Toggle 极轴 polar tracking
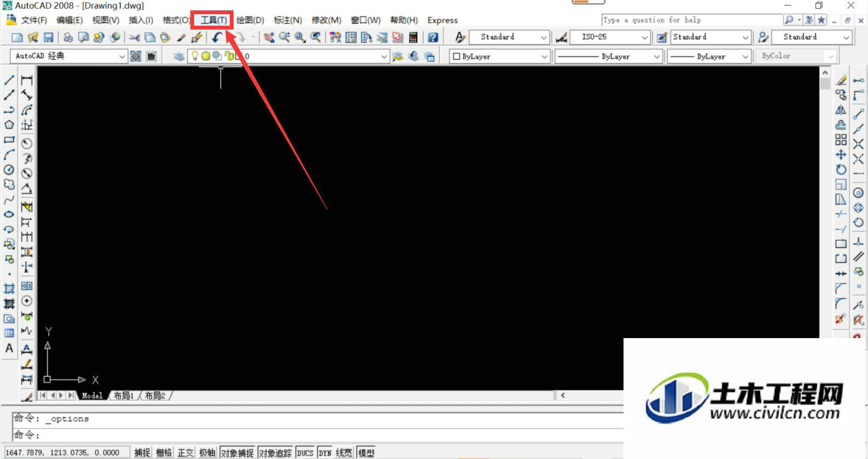The image size is (868, 459). pyautogui.click(x=207, y=452)
